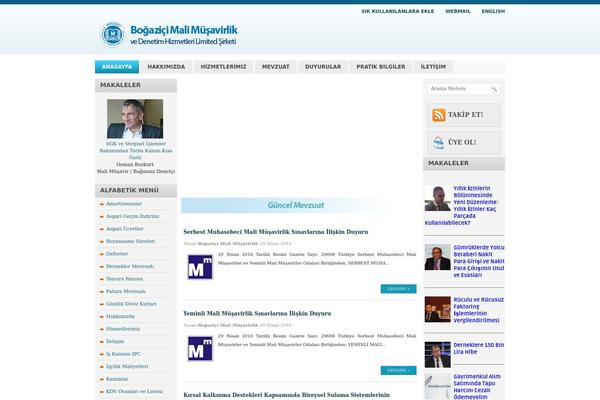The width and height of the screenshot is (600, 400).
Task: Click the ÜYE OL member icon
Action: 439,142
